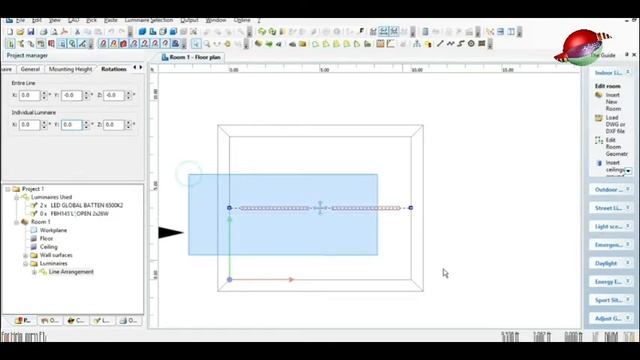The width and height of the screenshot is (640, 360).
Task: Open the File menu
Action: click(20, 20)
